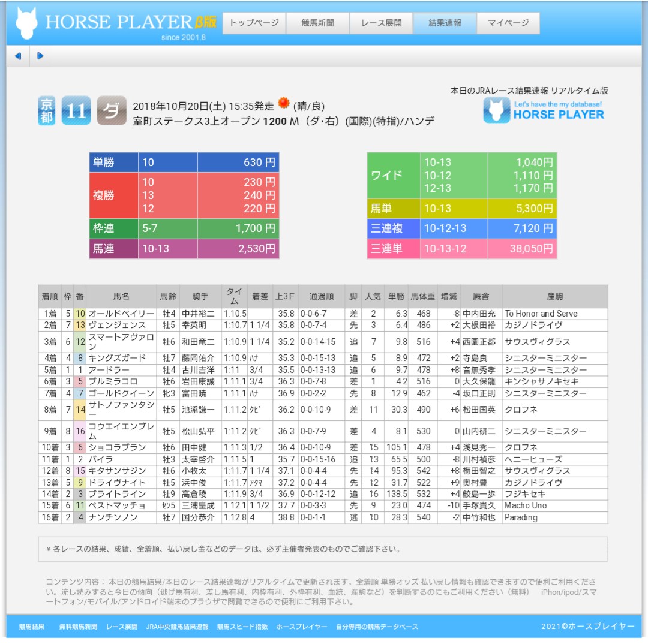Switch to the レース展開 tab
The image size is (648, 644).
coord(381,23)
